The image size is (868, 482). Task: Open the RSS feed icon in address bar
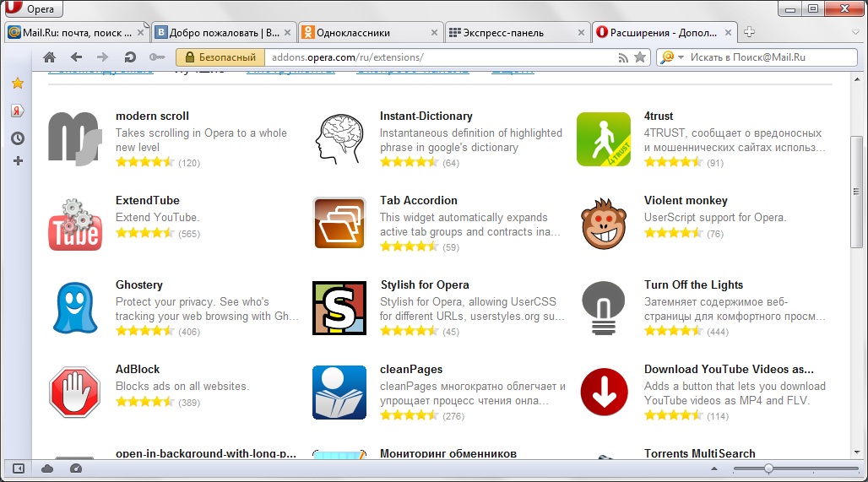(x=623, y=57)
